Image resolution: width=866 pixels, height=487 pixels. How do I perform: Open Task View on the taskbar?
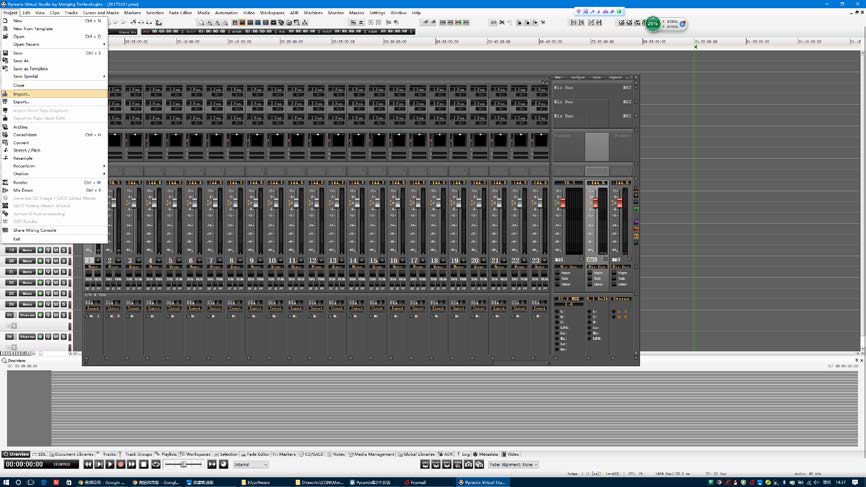tap(30, 482)
